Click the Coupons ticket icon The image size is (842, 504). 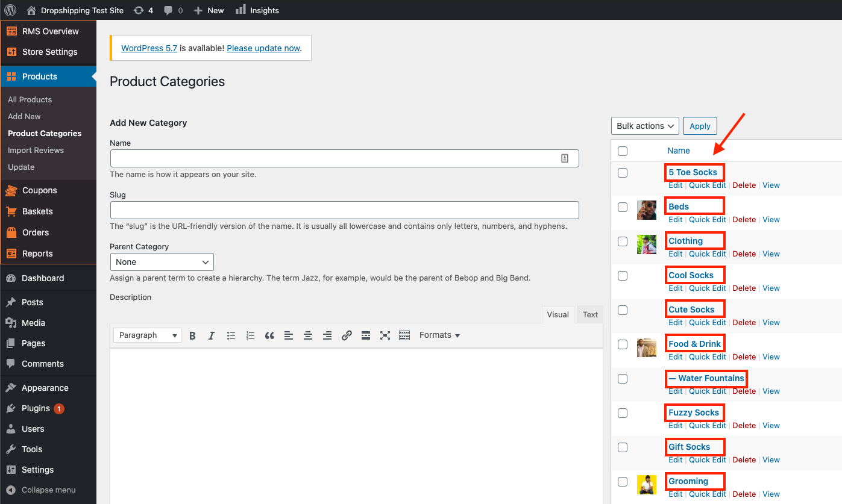[x=11, y=190]
